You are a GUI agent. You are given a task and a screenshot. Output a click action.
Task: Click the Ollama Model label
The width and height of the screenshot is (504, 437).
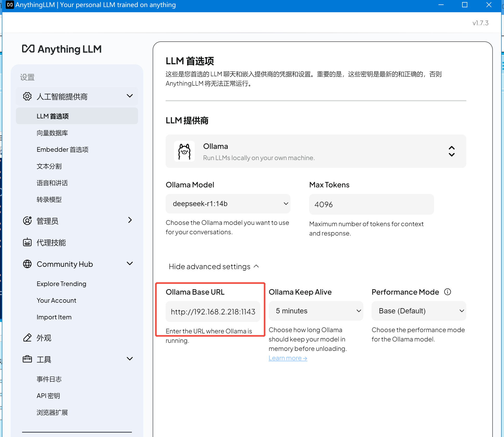(x=190, y=185)
